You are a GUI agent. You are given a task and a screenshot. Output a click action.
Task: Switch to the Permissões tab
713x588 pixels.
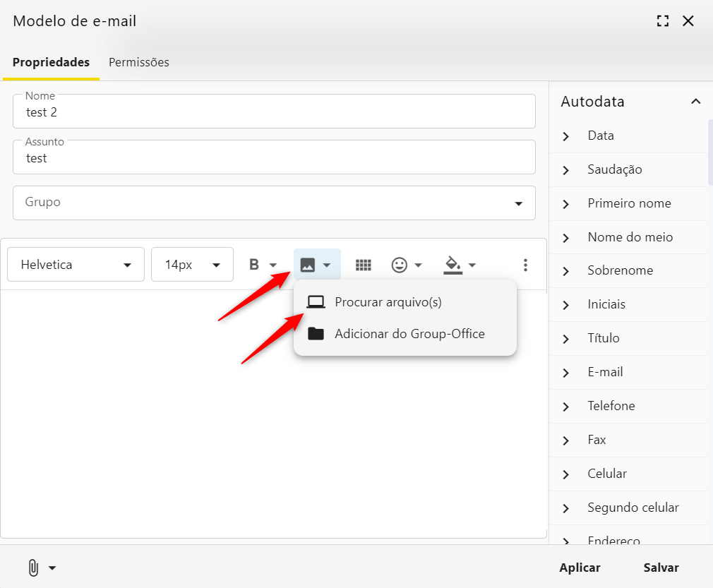139,62
